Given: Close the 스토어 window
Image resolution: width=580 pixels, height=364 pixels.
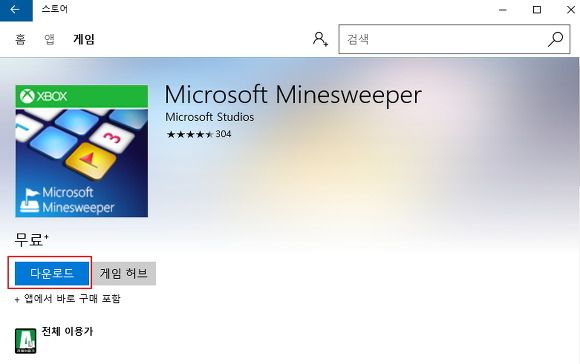Looking at the screenshot, I should 571,10.
